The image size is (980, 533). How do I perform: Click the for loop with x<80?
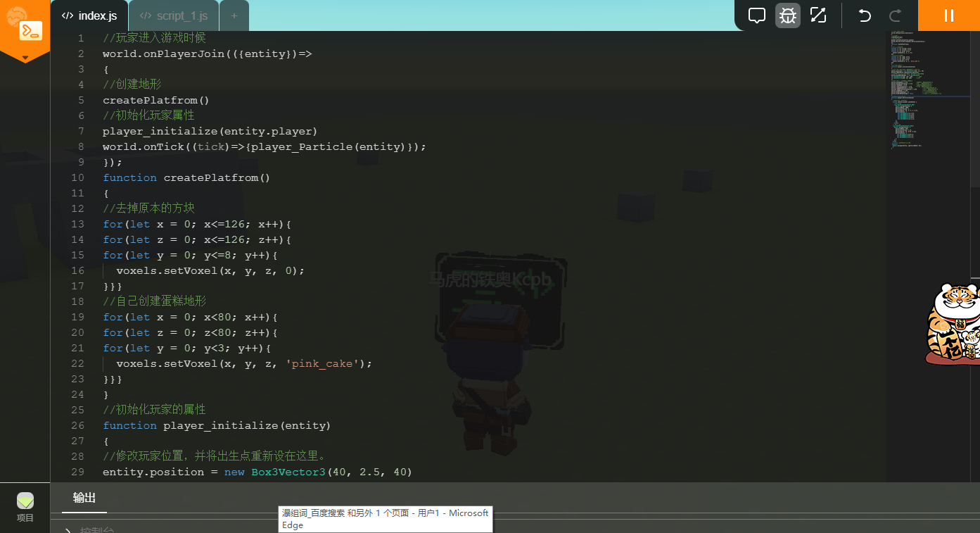coord(191,317)
